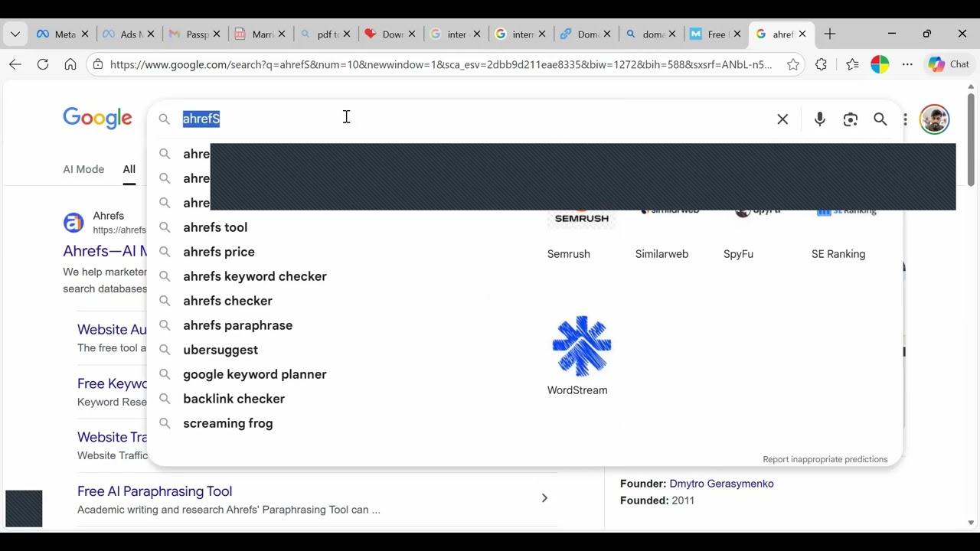The image size is (980, 551).
Task: Choose the 'ahrefs paraphrase' suggestion
Action: [x=237, y=325]
